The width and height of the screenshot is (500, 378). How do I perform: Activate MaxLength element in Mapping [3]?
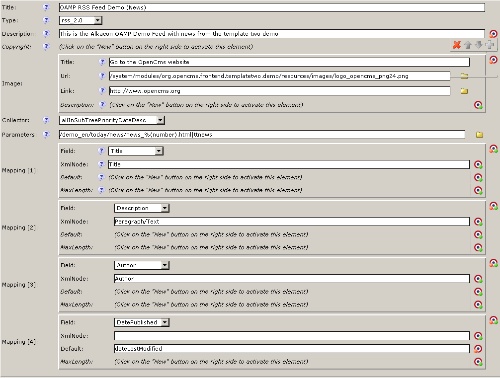(478, 305)
